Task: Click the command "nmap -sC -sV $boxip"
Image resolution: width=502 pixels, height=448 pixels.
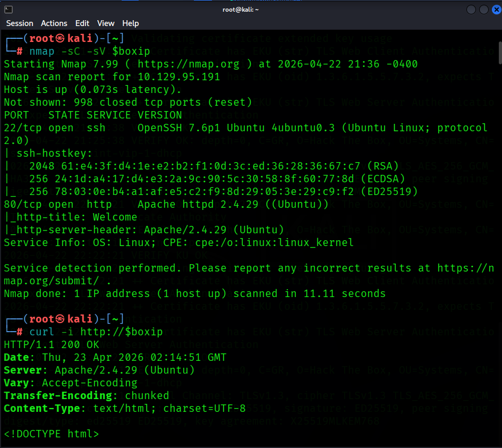Action: (90, 51)
